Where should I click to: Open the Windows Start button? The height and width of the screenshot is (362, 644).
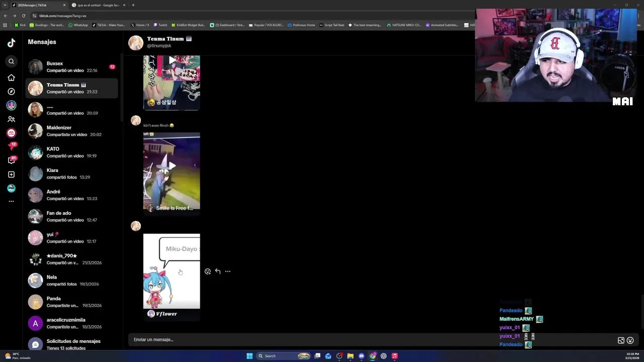coord(250,356)
